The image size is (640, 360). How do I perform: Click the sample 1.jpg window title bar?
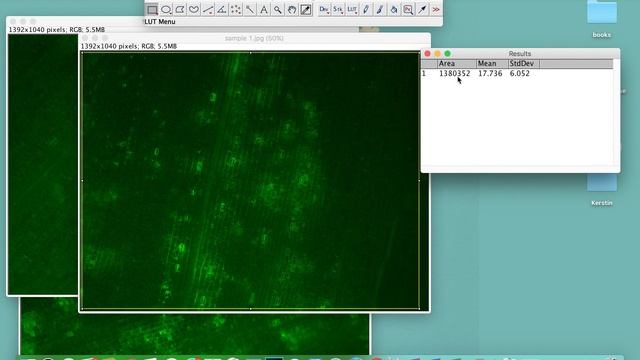(x=254, y=38)
